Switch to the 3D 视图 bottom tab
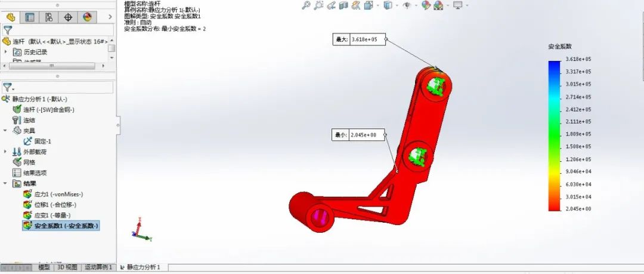Screen dimensions: 644x274 point(67,267)
